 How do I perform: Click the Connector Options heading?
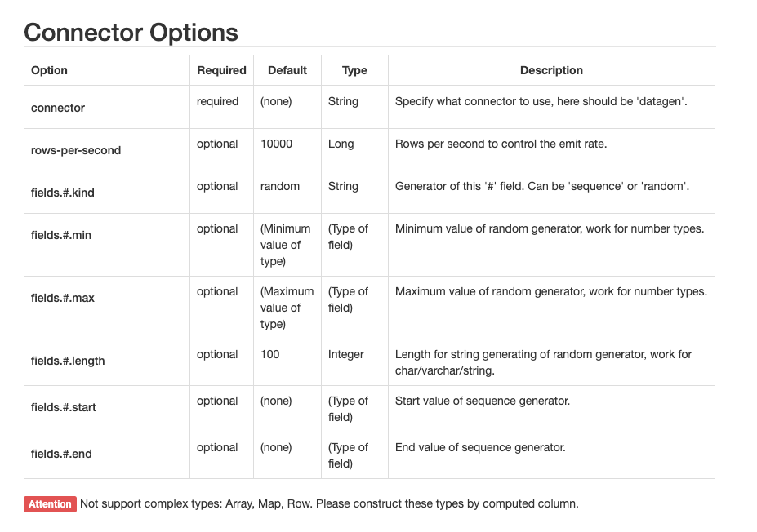point(131,32)
